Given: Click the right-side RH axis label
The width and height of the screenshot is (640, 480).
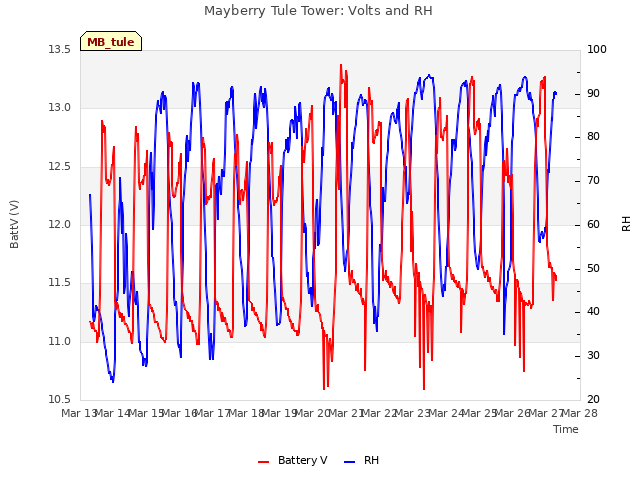Looking at the screenshot, I should 626,224.
